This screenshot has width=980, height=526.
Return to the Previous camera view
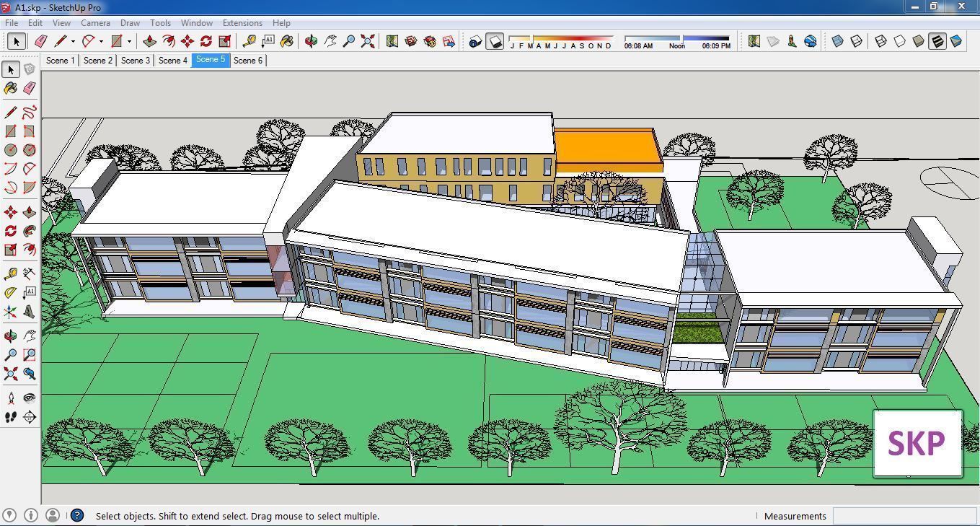point(30,374)
